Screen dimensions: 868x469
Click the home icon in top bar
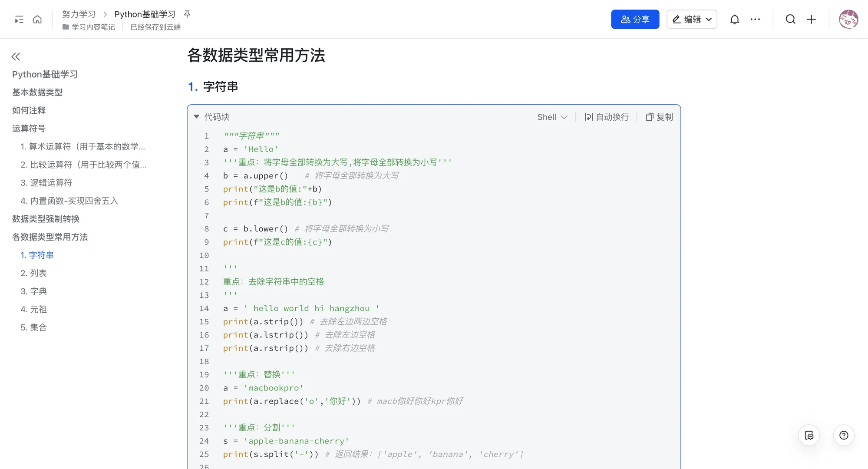37,19
